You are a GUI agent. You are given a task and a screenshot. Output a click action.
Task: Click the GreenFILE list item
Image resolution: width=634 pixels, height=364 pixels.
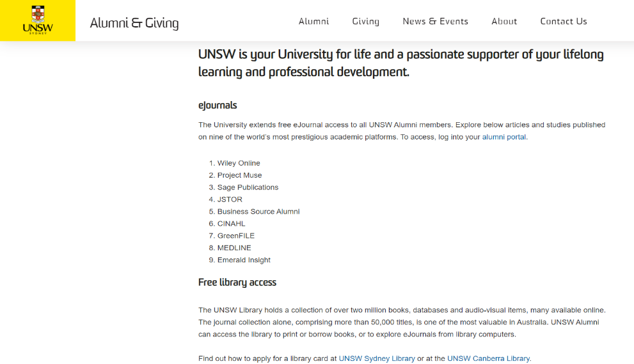tap(235, 236)
